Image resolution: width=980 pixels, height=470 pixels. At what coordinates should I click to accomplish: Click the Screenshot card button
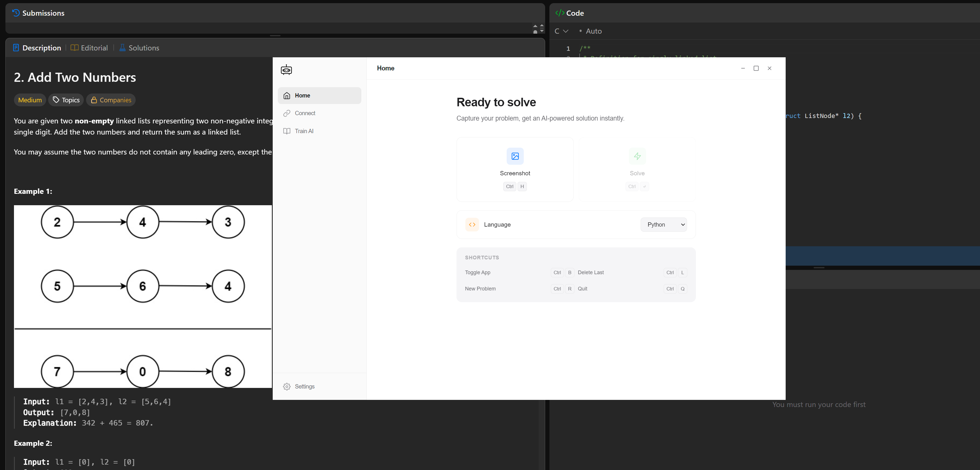[515, 169]
